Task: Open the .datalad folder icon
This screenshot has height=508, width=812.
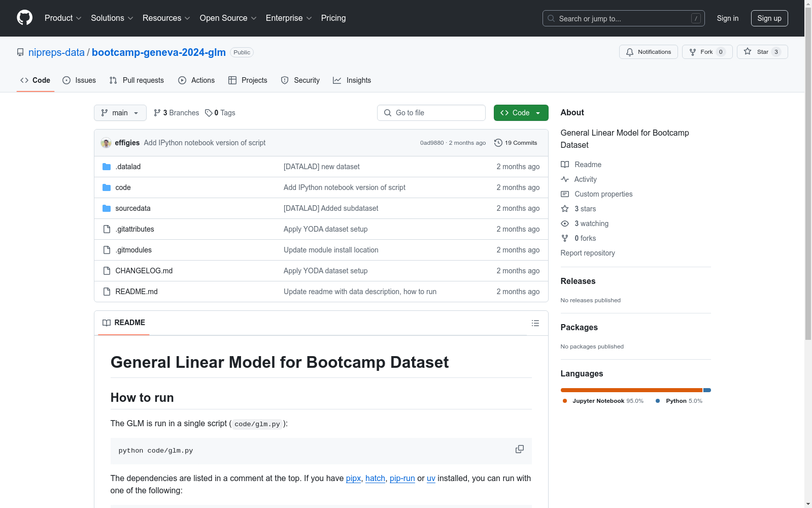Action: (107, 167)
